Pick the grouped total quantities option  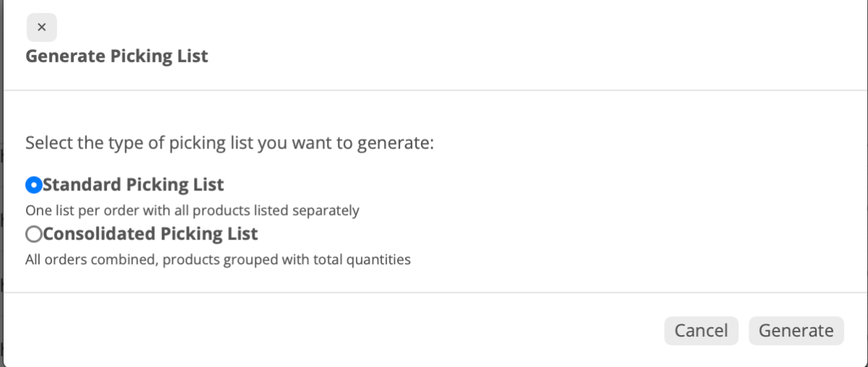point(33,235)
